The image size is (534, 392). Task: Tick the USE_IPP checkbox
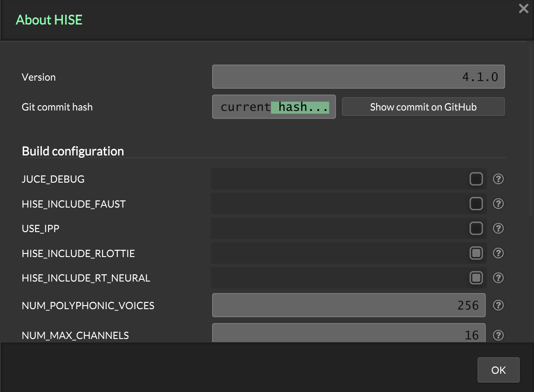point(476,229)
